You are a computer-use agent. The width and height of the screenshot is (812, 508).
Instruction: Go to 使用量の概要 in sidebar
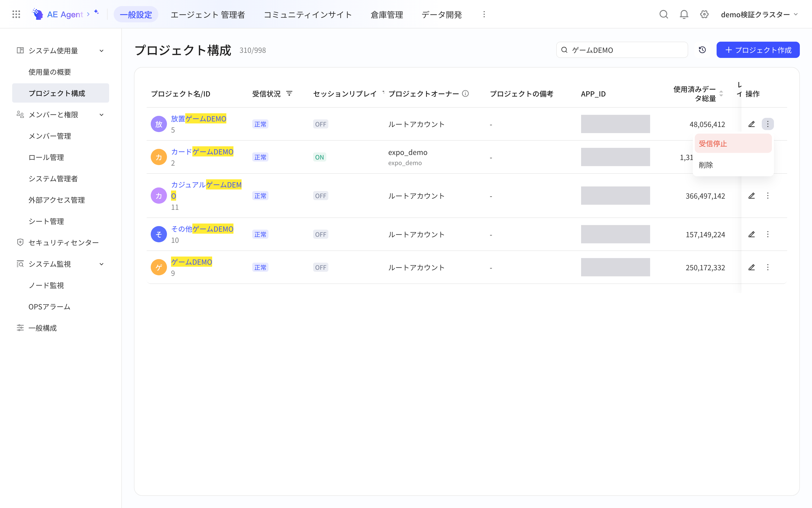[x=50, y=72]
